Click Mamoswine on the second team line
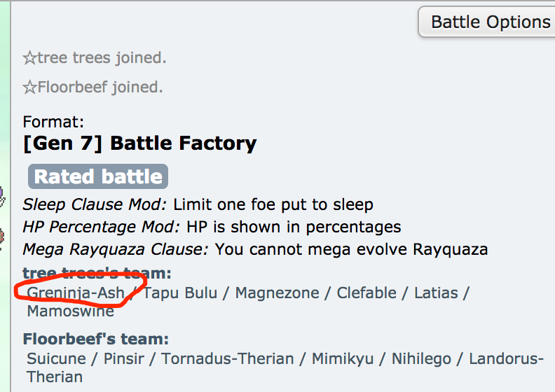 click(70, 311)
